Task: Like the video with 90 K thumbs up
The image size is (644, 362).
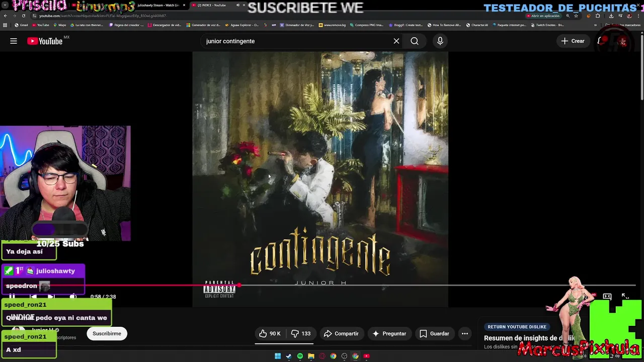Action: click(270, 334)
